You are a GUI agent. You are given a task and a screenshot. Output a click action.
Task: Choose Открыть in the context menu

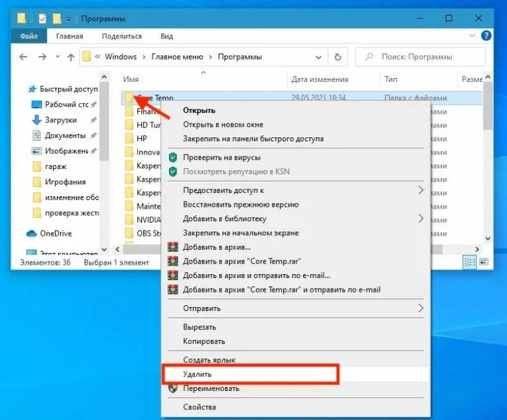(x=296, y=110)
